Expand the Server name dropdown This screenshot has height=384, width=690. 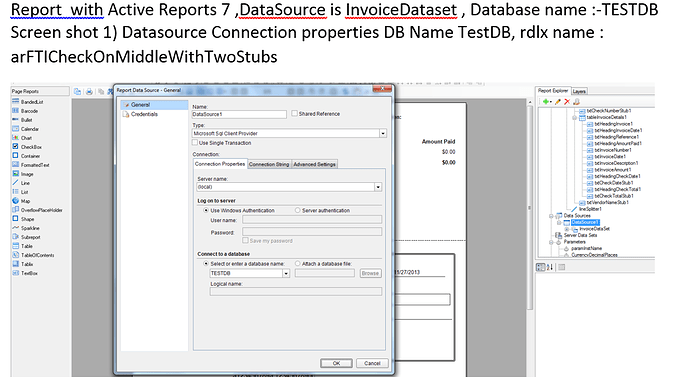pos(378,187)
